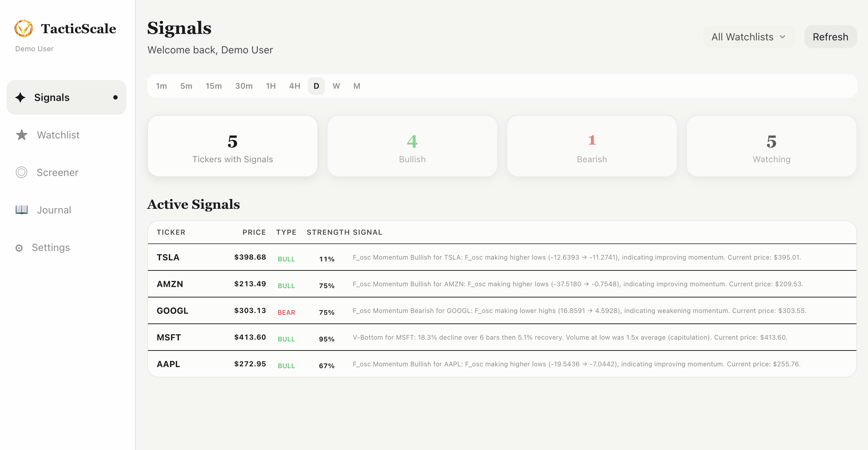Click the Journal book icon
Screen dimensions: 868x450
click(22, 209)
